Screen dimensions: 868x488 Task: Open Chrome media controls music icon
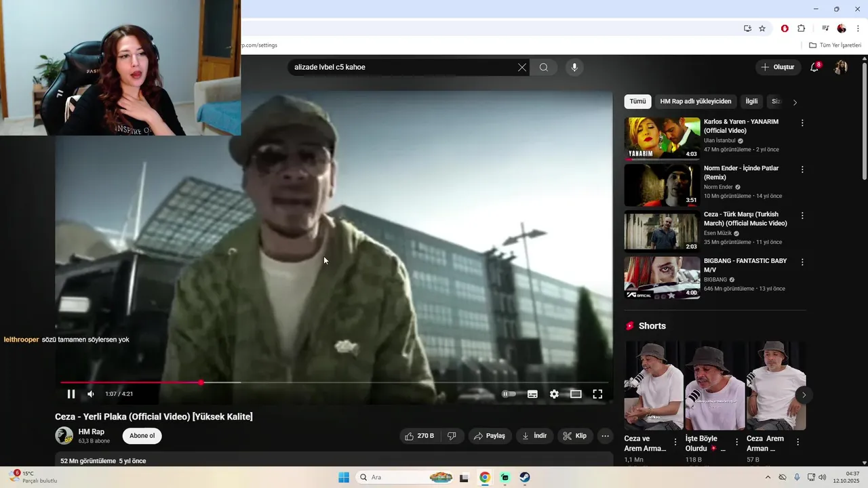(x=825, y=28)
